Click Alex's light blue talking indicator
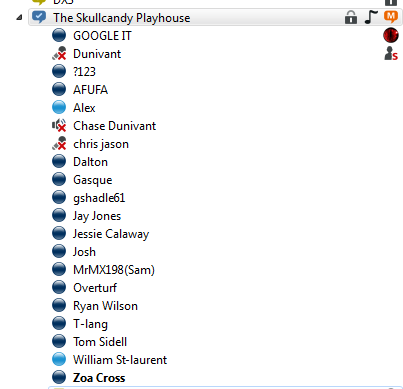The image size is (403, 389). coord(59,108)
